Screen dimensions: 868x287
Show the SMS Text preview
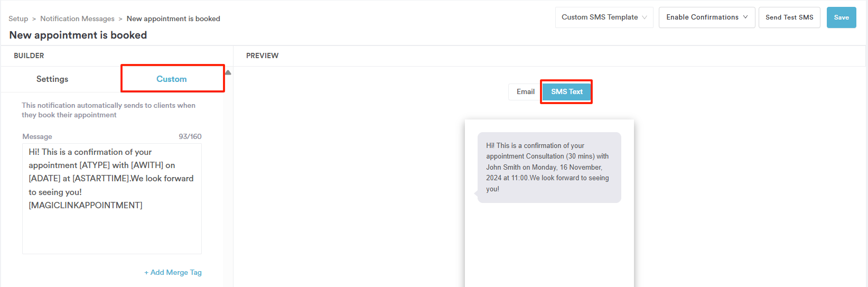point(567,91)
